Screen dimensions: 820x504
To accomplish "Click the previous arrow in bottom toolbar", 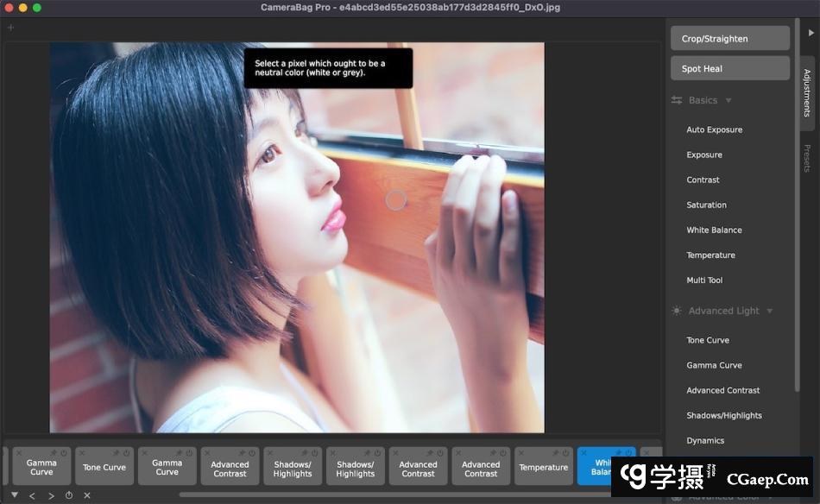I will coord(32,495).
